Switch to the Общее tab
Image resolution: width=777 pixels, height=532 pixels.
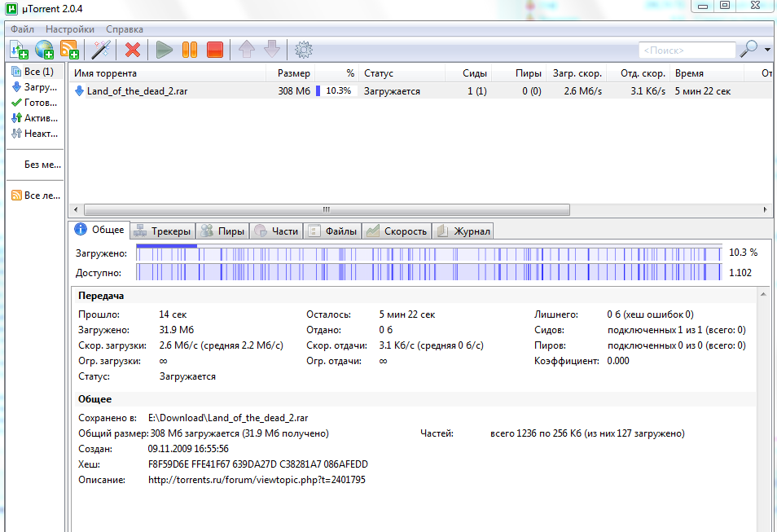[99, 230]
